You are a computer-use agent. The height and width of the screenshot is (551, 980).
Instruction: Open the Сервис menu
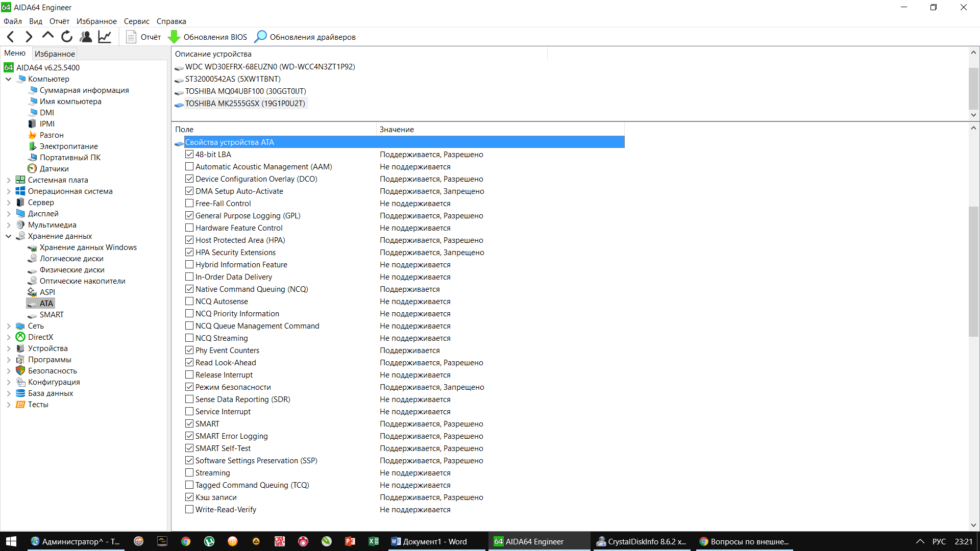(x=136, y=21)
